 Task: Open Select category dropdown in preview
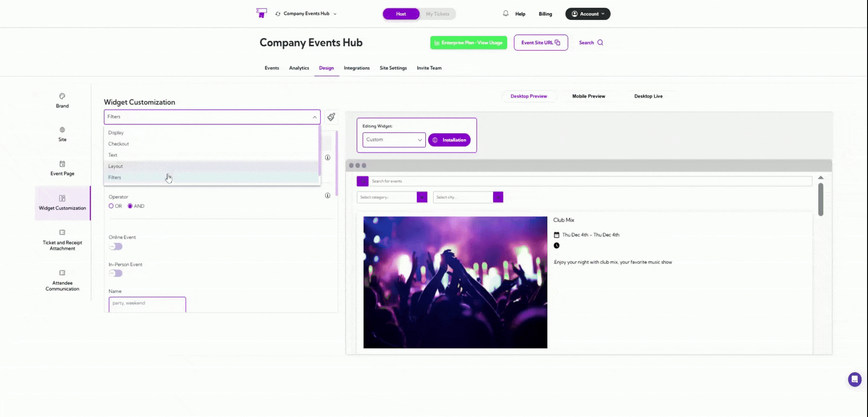click(x=392, y=197)
